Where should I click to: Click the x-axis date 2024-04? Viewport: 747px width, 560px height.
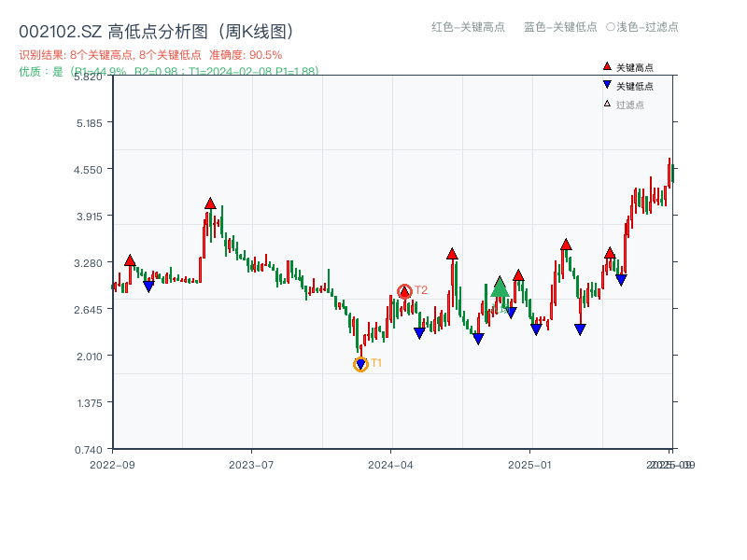(390, 465)
